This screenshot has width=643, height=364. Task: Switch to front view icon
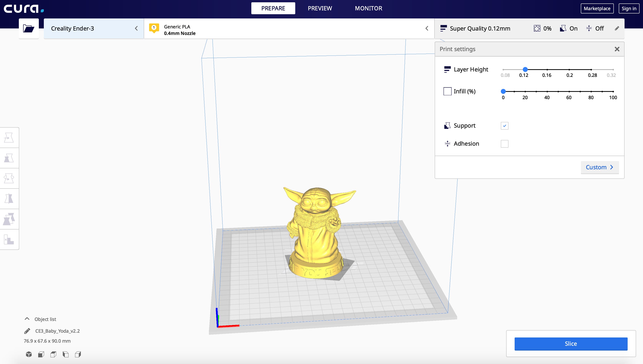point(41,354)
